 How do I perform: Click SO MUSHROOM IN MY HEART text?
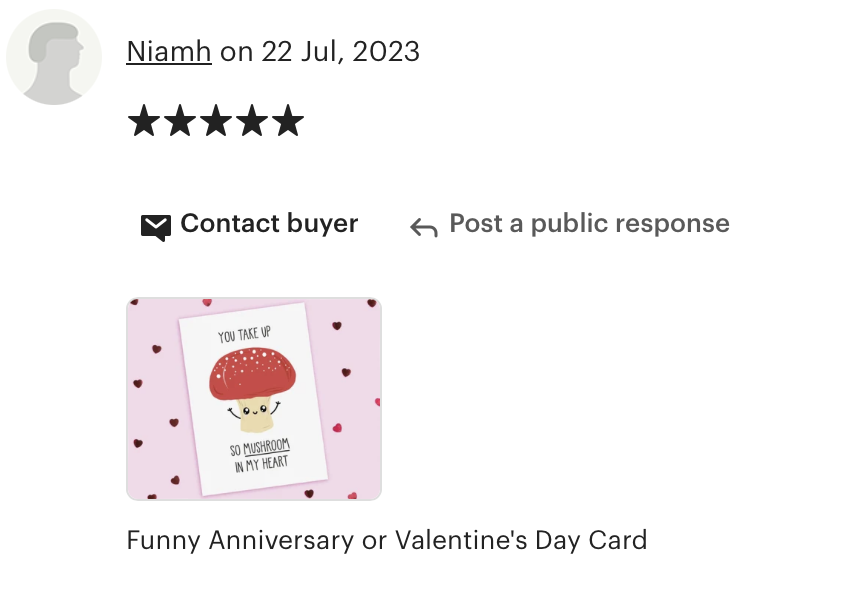pyautogui.click(x=261, y=455)
